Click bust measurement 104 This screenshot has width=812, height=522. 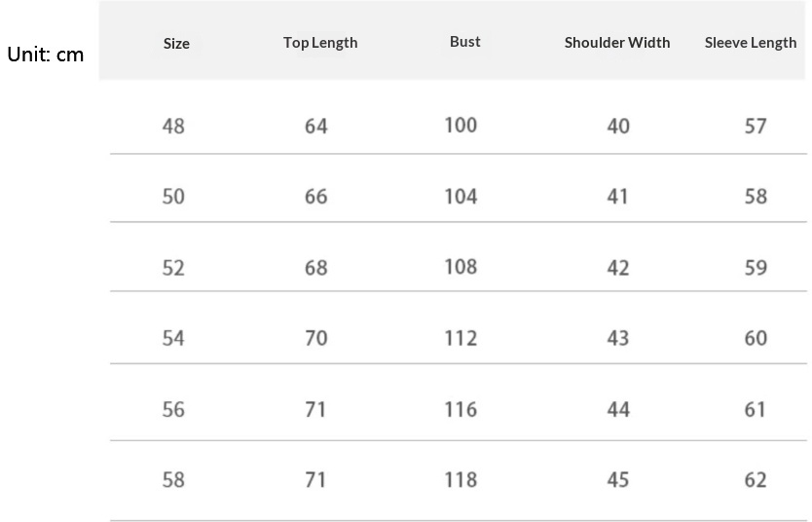461,197
